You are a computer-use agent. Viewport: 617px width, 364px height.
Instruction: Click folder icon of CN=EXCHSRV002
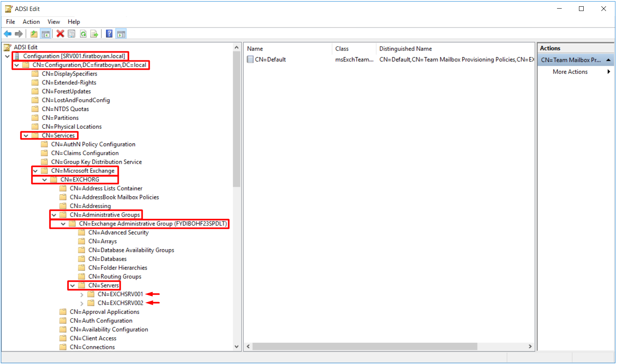click(x=91, y=303)
